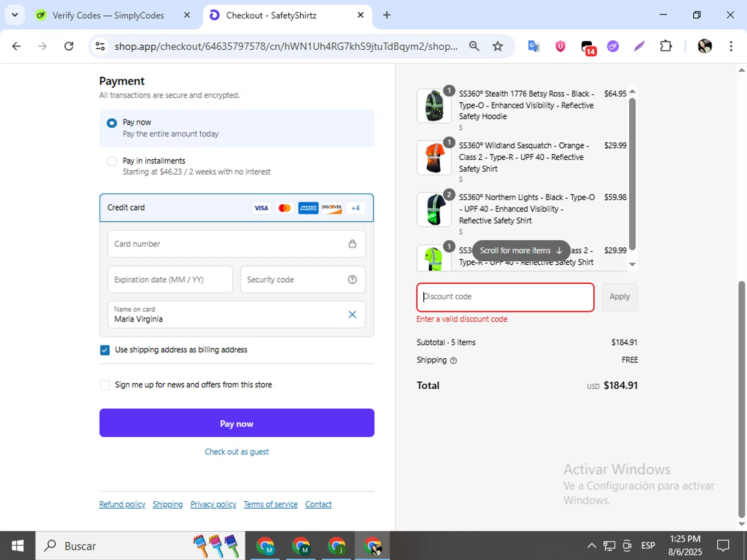747x560 pixels.
Task: Click the Shipping info question mark icon
Action: tap(453, 361)
